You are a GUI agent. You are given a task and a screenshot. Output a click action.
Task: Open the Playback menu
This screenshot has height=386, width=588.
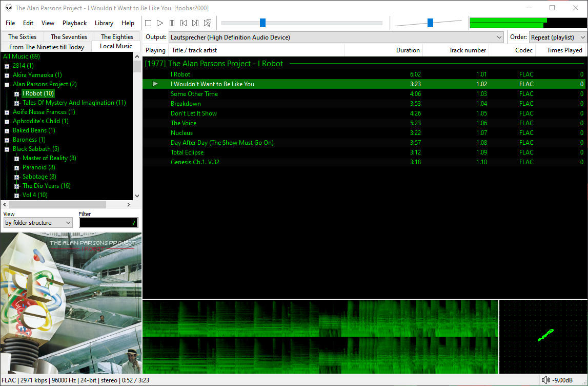(x=75, y=23)
